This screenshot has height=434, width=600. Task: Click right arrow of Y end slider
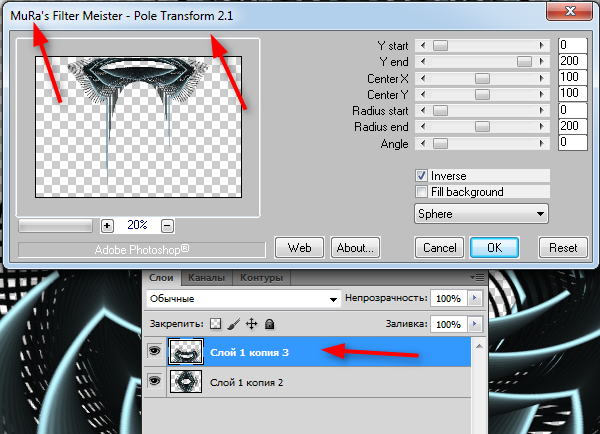point(541,62)
